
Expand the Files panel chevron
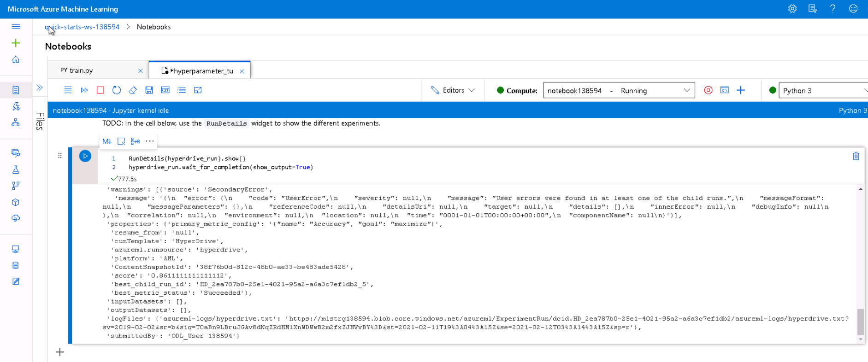pyautogui.click(x=40, y=88)
